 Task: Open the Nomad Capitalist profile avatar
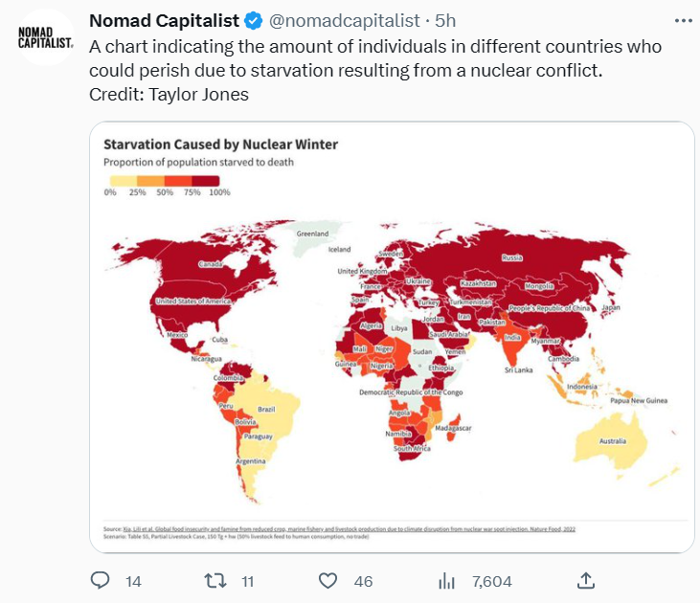[45, 37]
